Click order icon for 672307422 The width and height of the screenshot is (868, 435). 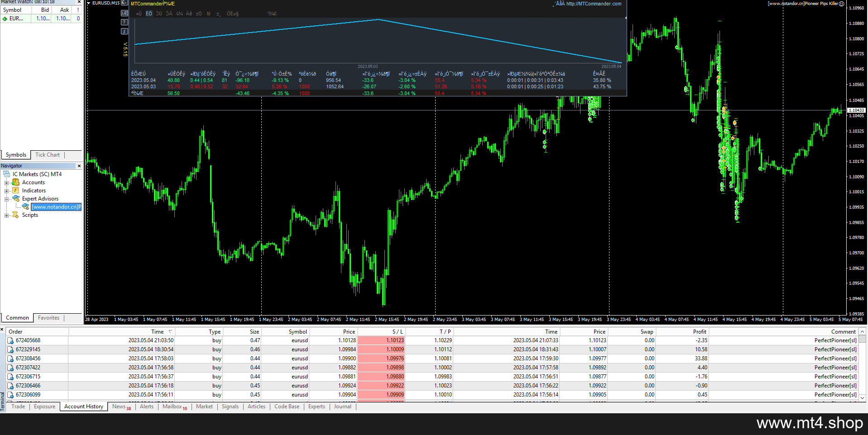(x=11, y=368)
